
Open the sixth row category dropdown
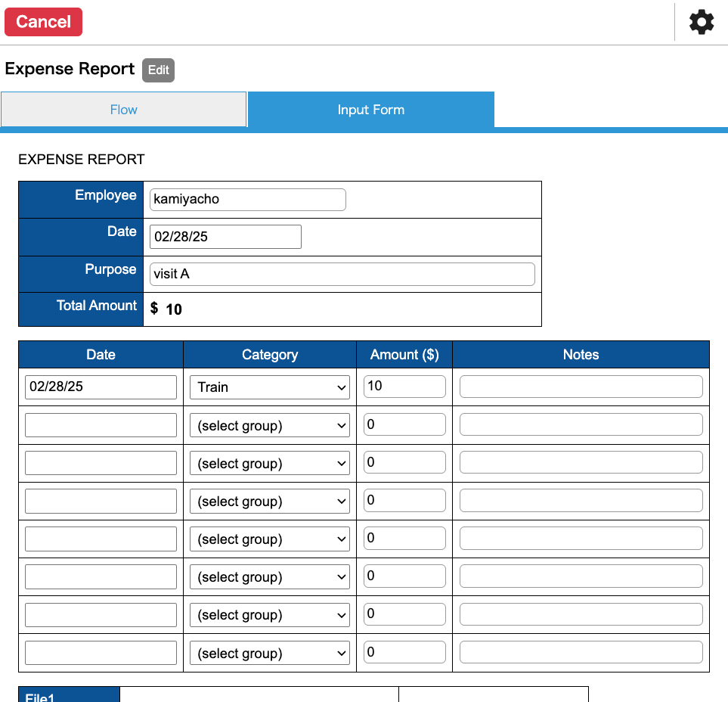[270, 576]
